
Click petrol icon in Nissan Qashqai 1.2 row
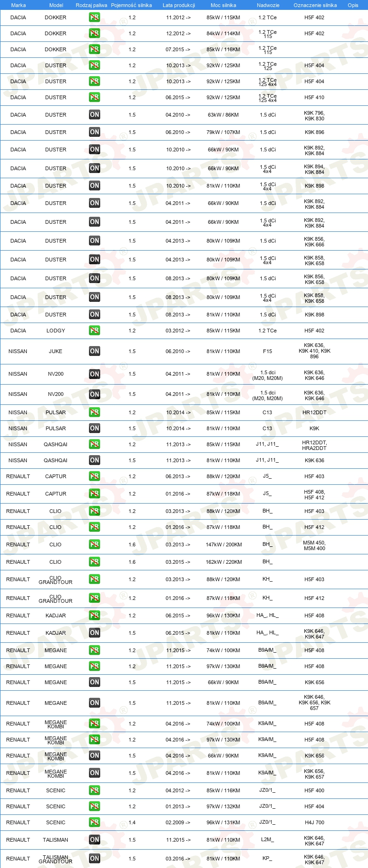[x=94, y=444]
